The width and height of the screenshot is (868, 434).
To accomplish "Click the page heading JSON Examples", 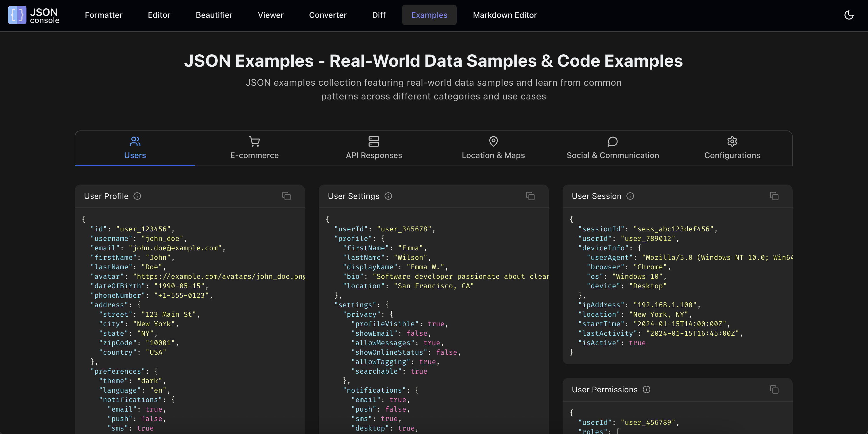I will click(x=433, y=61).
